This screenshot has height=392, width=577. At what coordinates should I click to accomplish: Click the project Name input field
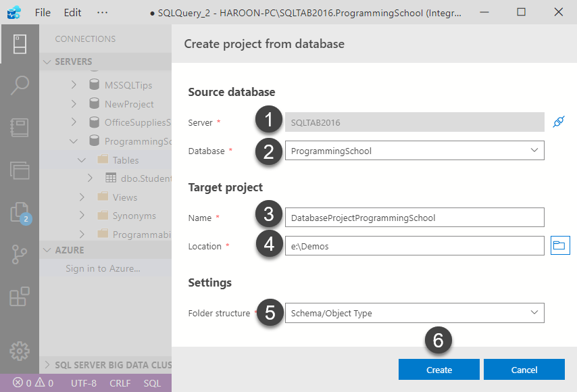(414, 218)
